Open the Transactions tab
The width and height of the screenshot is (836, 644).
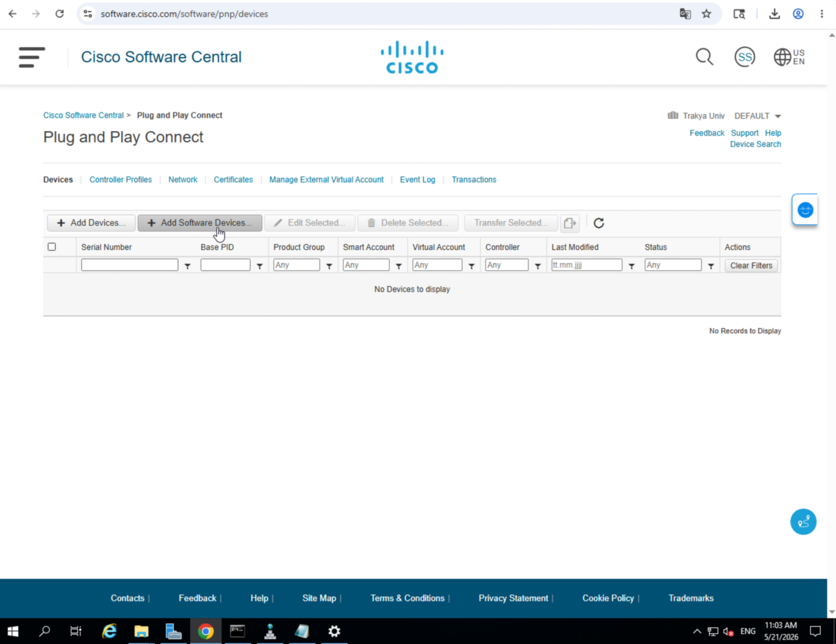click(474, 180)
